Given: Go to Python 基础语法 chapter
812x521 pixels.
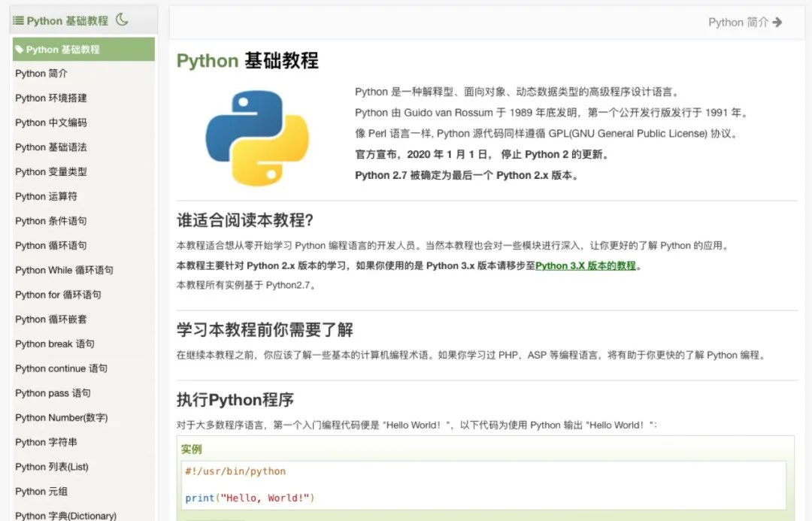Looking at the screenshot, I should (x=51, y=147).
